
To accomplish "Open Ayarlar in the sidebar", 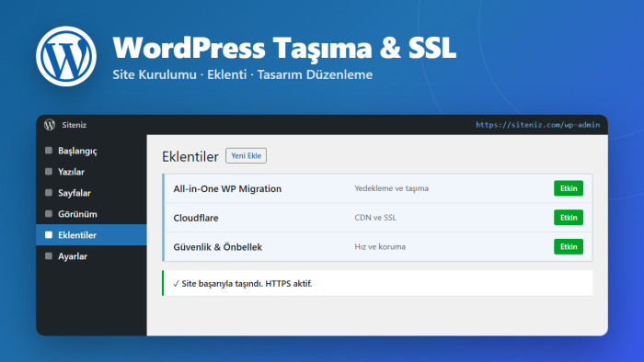I will point(91,255).
